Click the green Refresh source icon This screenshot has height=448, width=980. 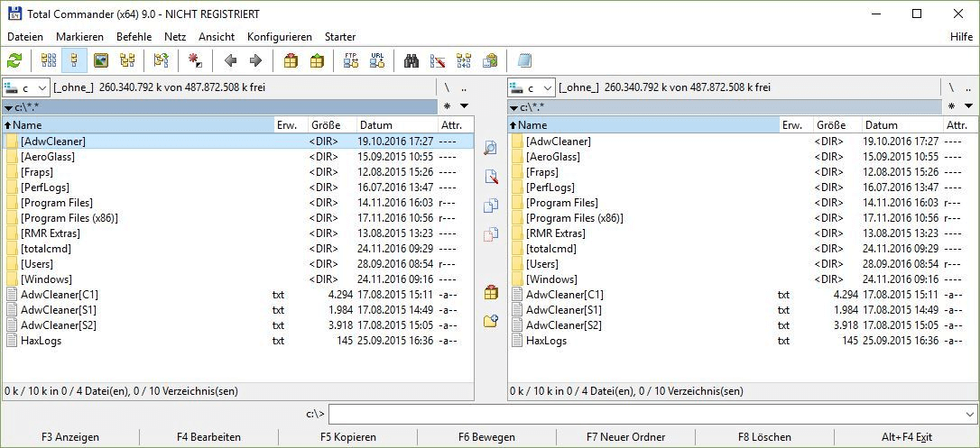14,60
